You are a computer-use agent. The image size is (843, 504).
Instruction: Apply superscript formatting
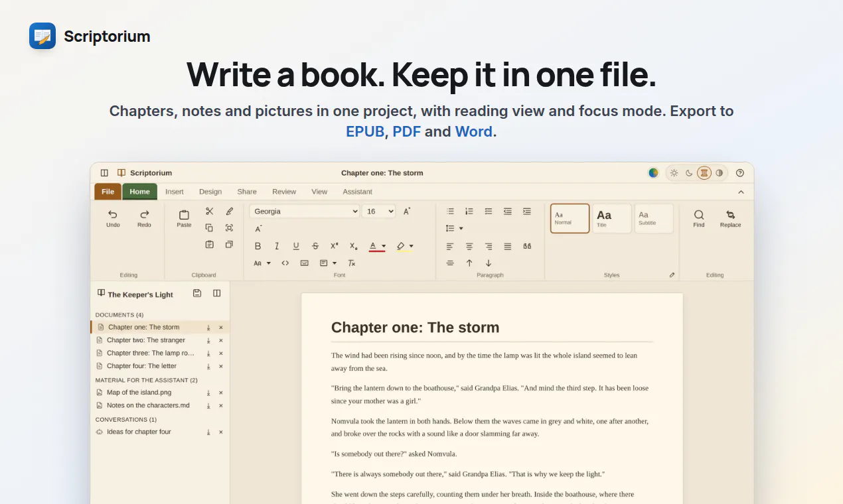click(335, 246)
